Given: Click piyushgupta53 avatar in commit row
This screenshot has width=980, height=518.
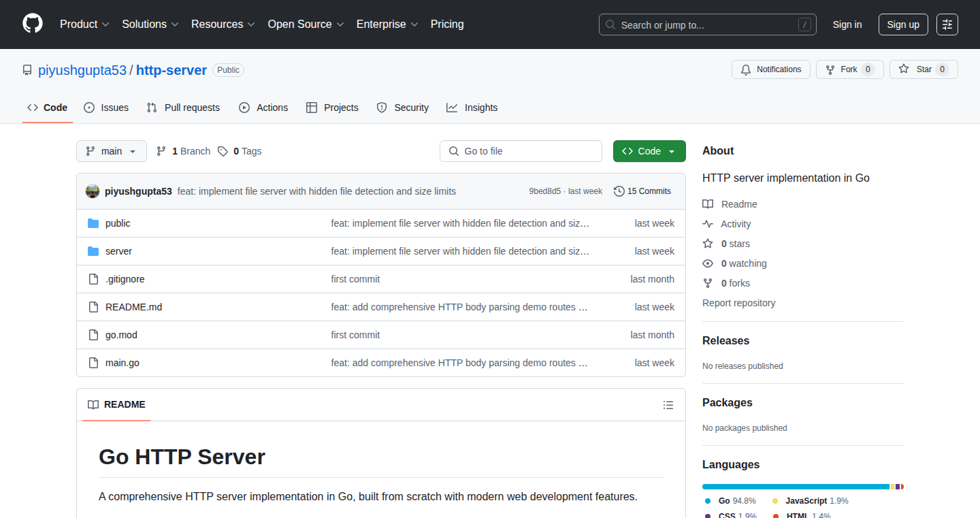Looking at the screenshot, I should pos(93,191).
